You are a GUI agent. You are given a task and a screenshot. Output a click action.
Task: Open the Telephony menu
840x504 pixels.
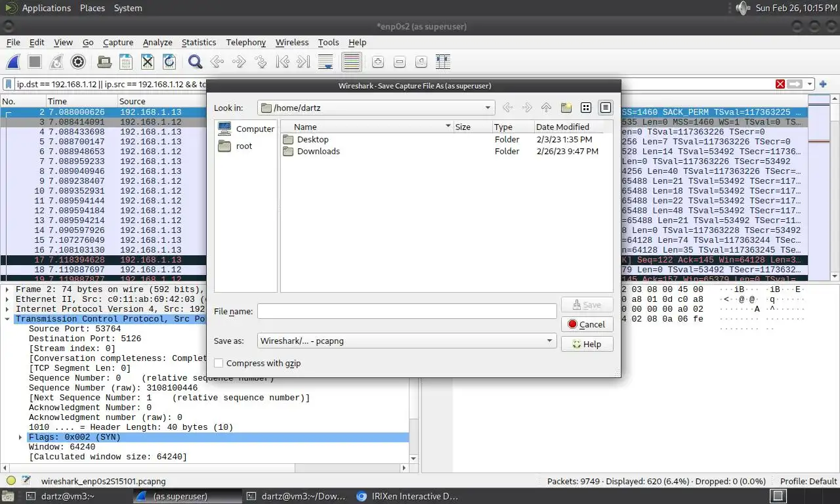pos(246,42)
